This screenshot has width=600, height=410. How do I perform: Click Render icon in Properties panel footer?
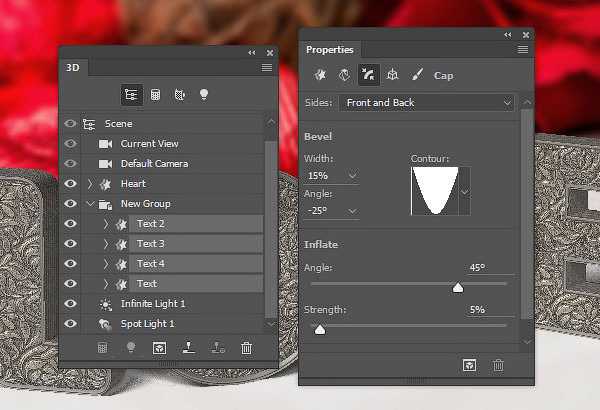coord(467,366)
